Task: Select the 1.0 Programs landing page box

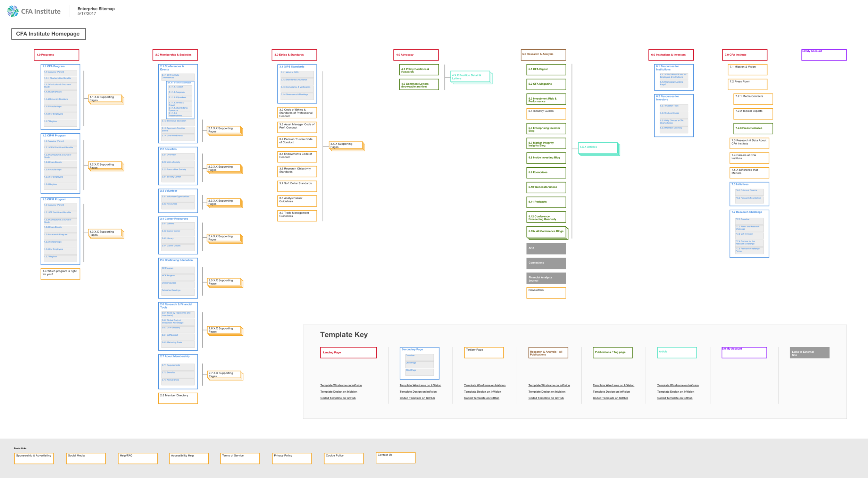Action: click(57, 55)
